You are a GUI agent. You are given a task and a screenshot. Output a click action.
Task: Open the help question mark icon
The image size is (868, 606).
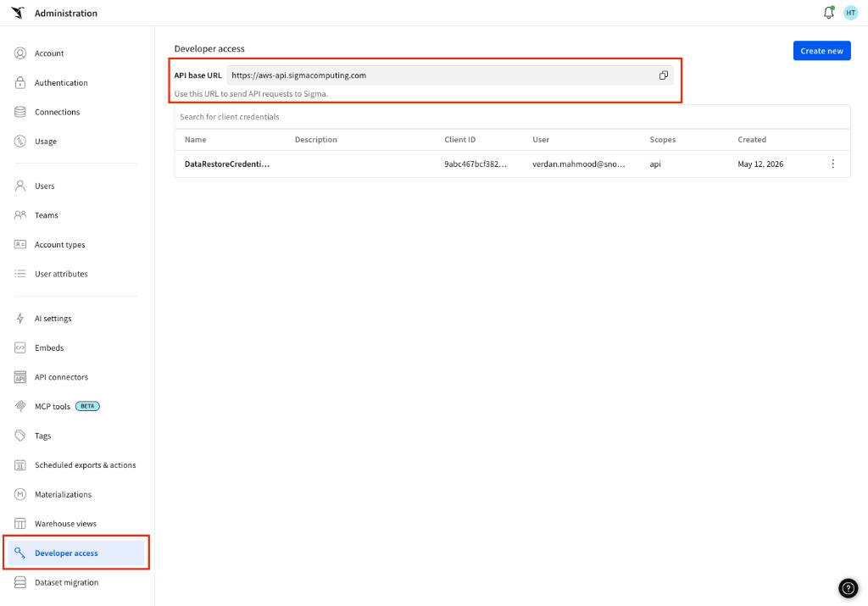pos(848,588)
